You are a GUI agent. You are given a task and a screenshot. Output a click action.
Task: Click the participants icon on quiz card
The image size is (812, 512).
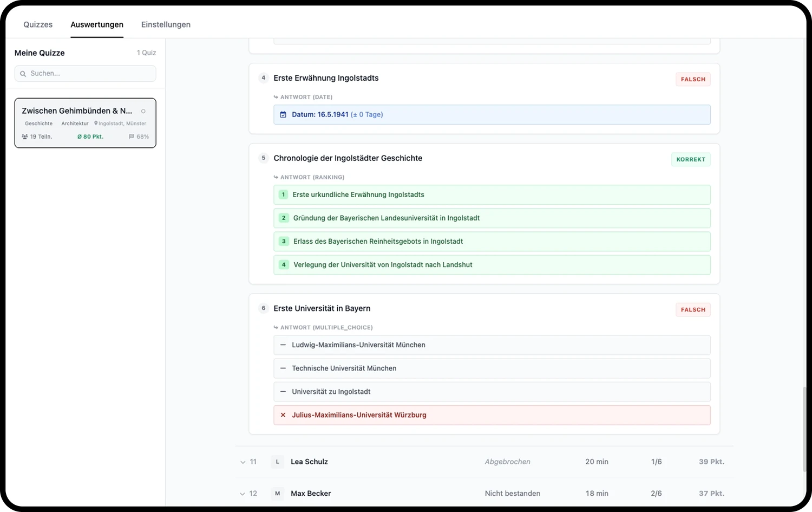[25, 137]
